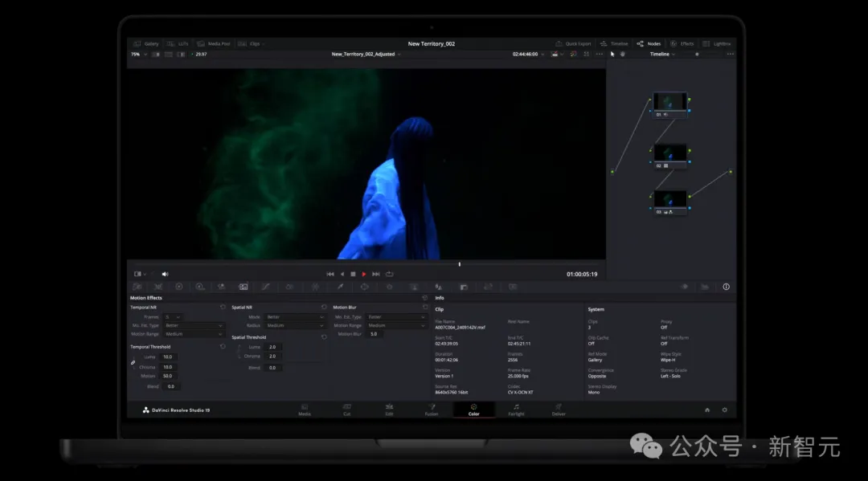The height and width of the screenshot is (481, 868).
Task: Open Temporal NR Motion Range dropdown
Action: coord(193,335)
